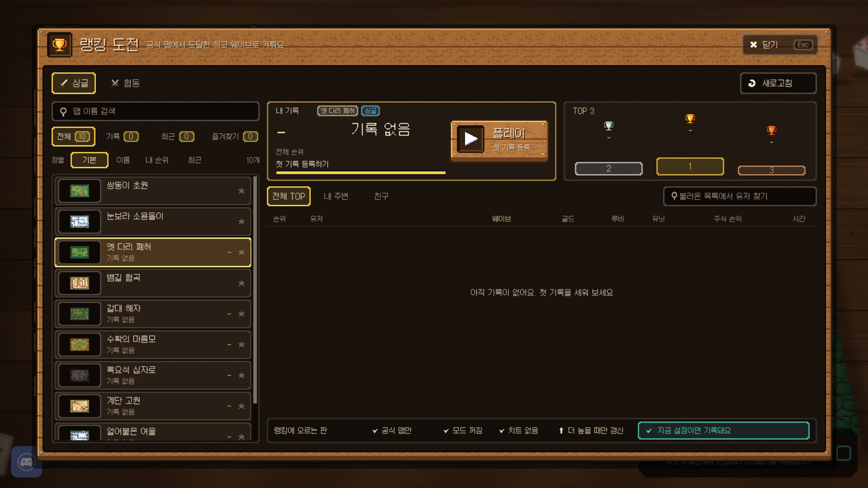Open the 뱀길 협곡 map thumbnail

point(80,283)
